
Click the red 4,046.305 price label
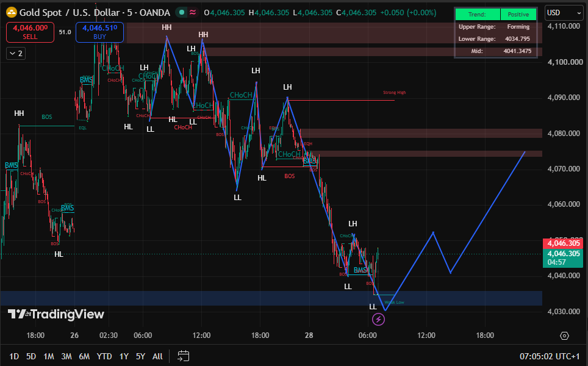(x=563, y=243)
